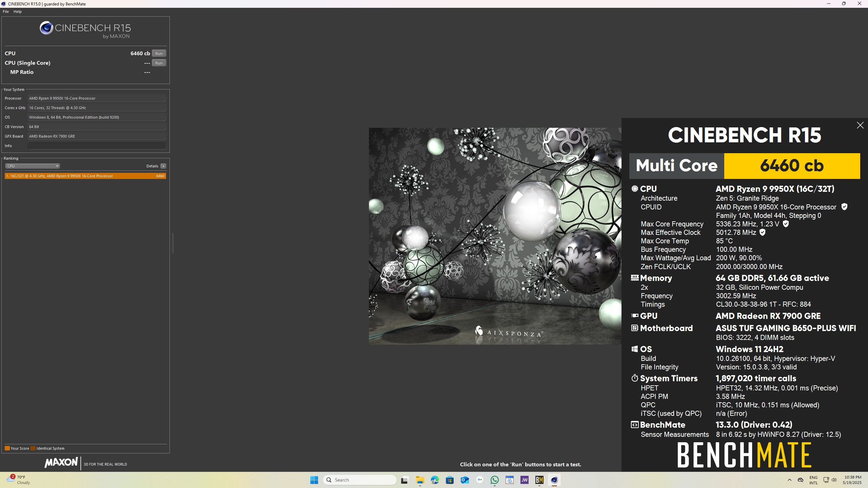The height and width of the screenshot is (488, 868).
Task: Open the JW app from taskbar
Action: pyautogui.click(x=525, y=480)
